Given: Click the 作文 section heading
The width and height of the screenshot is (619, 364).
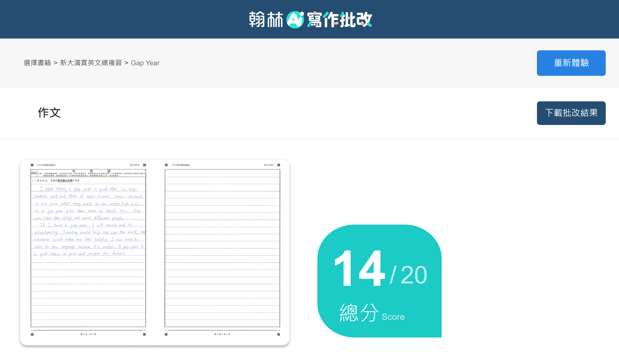Looking at the screenshot, I should [x=49, y=113].
